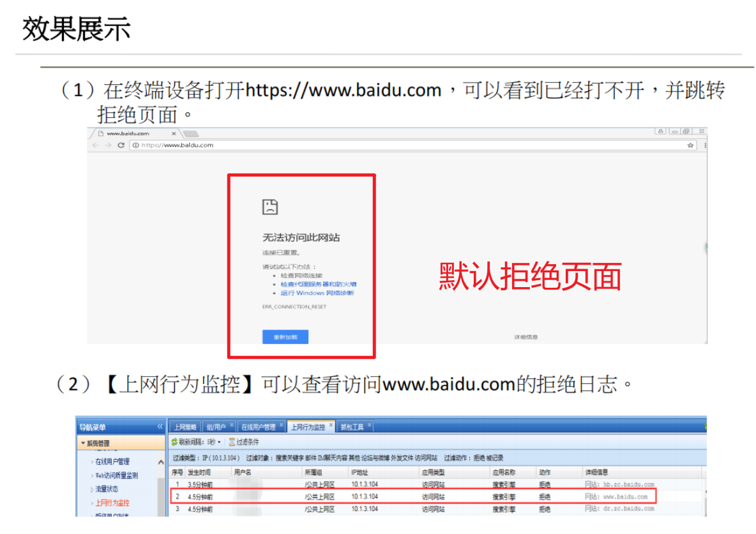
Task: Click the ERR_CONNECTION_RESET error code text
Action: 294,306
